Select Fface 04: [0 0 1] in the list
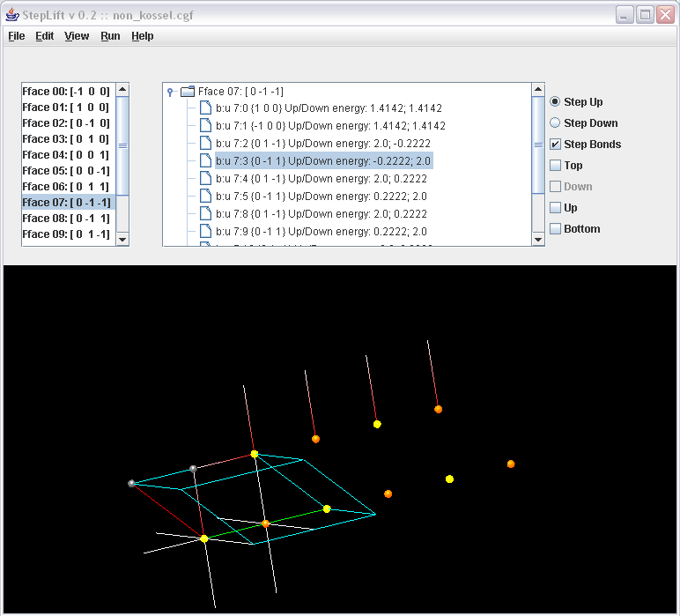 pos(66,155)
